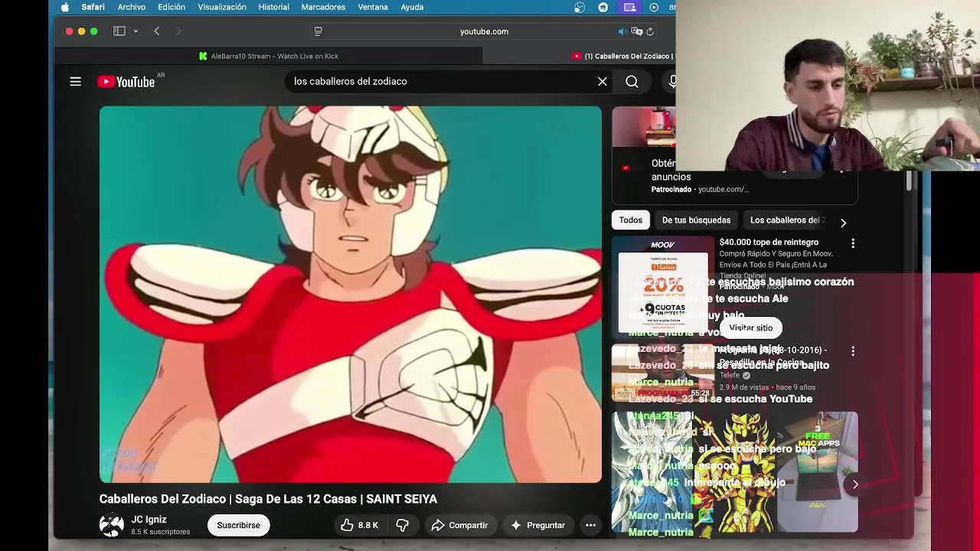Image resolution: width=980 pixels, height=551 pixels.
Task: Open the Ventana menu
Action: point(373,7)
